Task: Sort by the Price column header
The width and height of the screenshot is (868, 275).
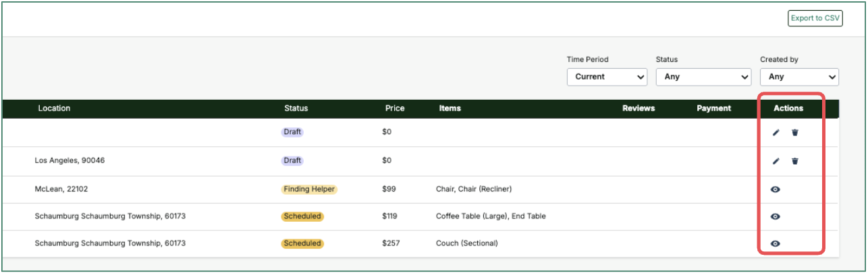Action: coord(395,109)
